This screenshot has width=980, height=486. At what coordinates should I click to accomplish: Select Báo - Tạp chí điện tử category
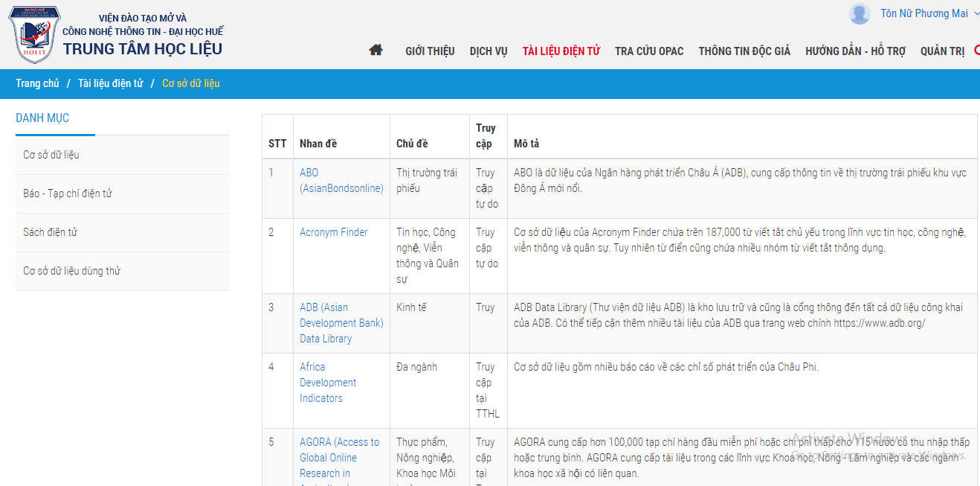tap(68, 194)
